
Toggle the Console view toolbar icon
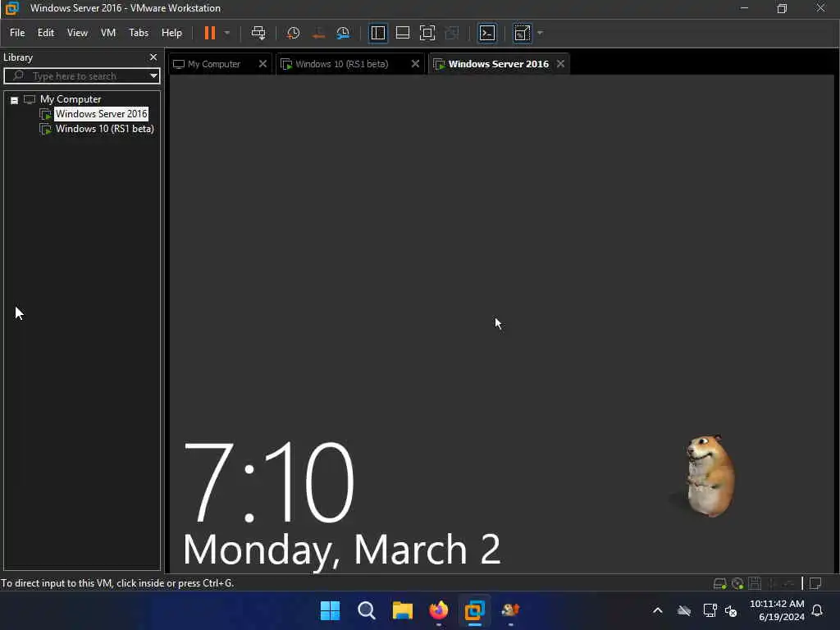487,33
